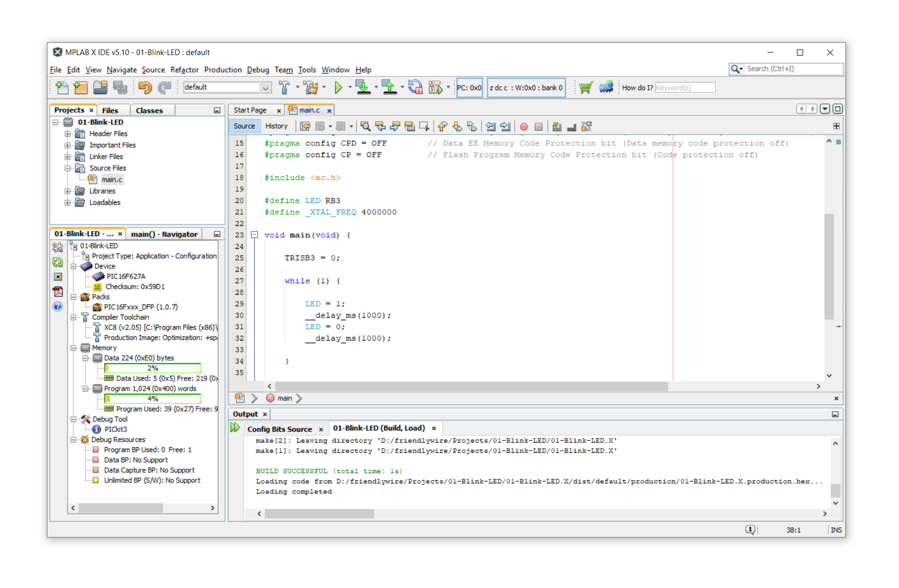Expand the Header Files folder

(67, 134)
